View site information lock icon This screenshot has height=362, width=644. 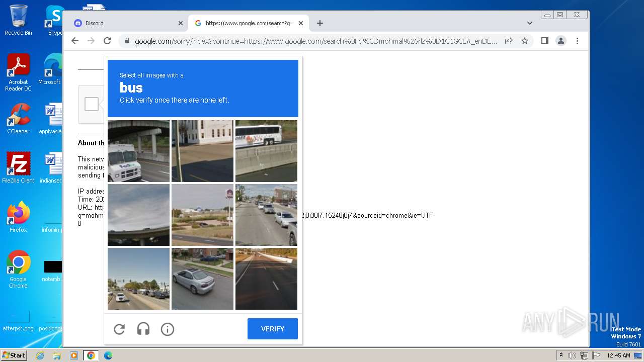[127, 41]
